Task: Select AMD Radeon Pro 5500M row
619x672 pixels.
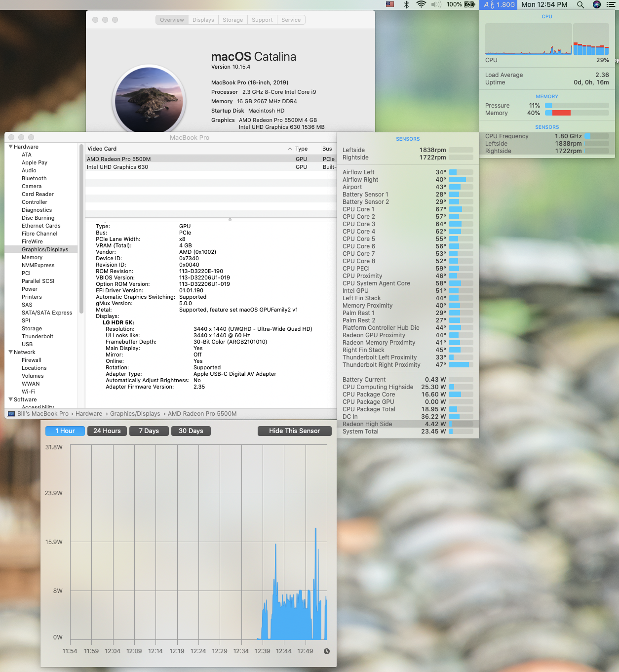Action: 211,159
